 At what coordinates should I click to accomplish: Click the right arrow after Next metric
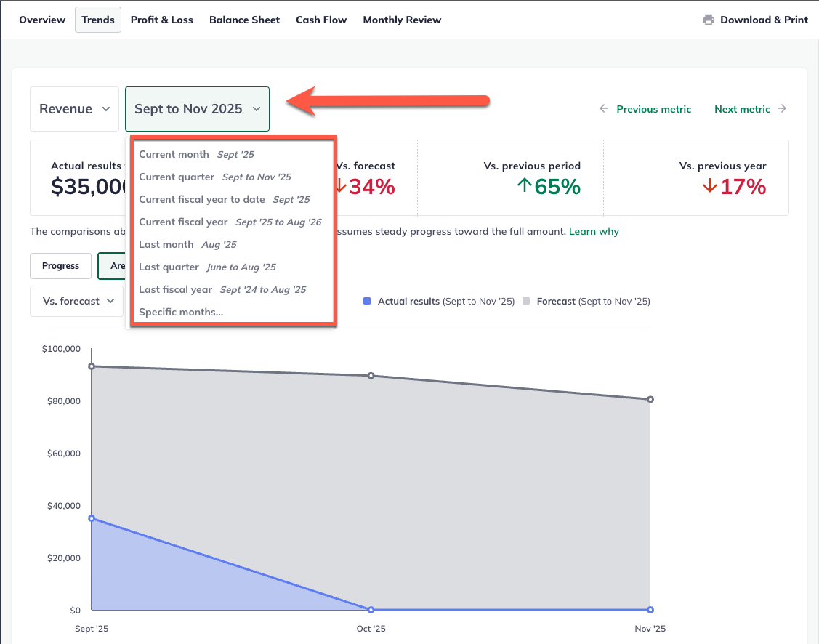click(x=783, y=108)
